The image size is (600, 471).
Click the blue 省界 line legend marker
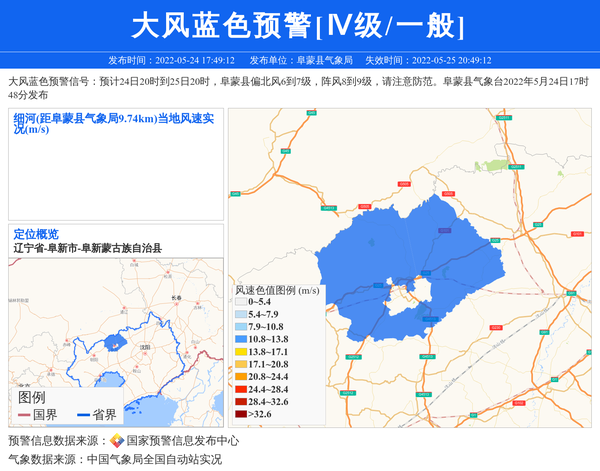pyautogui.click(x=83, y=414)
